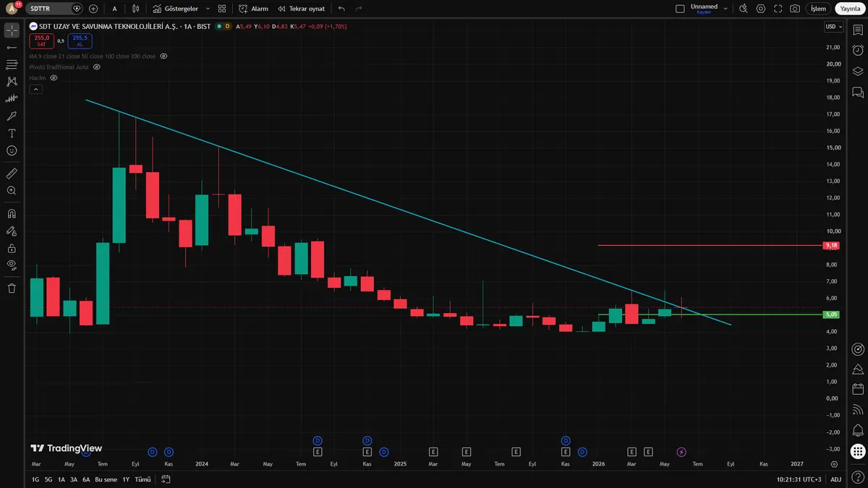Toggle visibility of Pivots Traditional Auto indicator
The height and width of the screenshot is (488, 868).
coord(97,67)
